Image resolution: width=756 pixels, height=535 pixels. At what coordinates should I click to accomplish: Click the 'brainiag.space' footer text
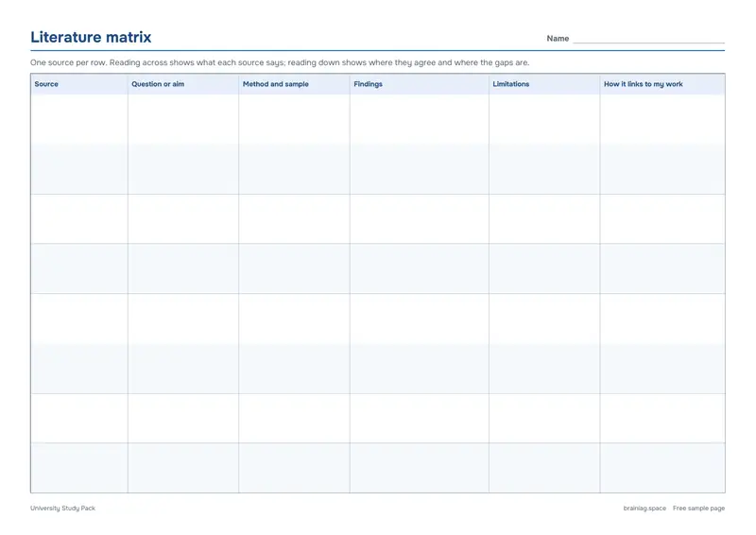[644, 508]
